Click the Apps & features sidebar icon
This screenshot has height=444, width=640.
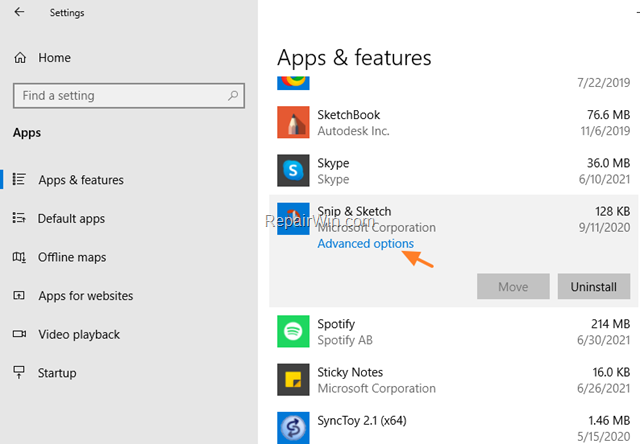click(x=19, y=179)
